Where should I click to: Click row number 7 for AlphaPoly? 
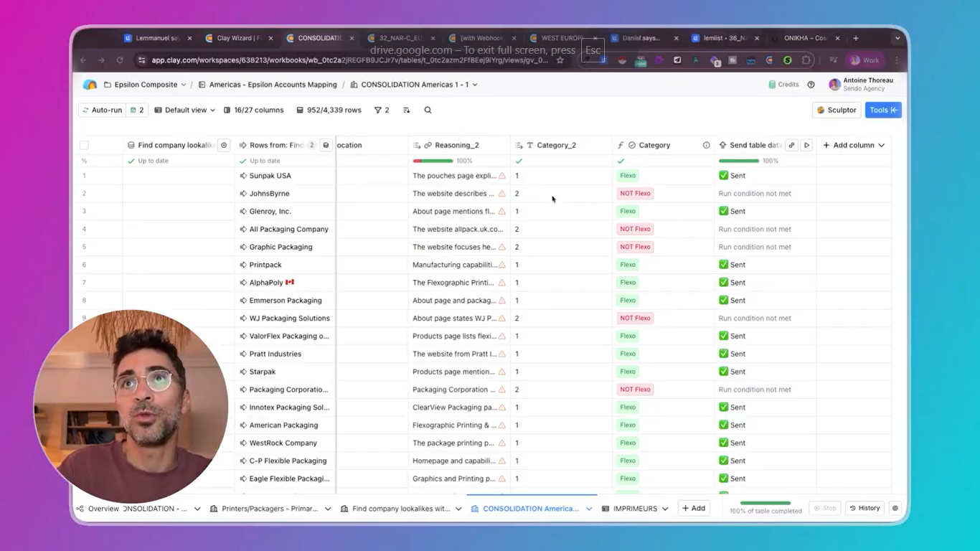pos(84,283)
